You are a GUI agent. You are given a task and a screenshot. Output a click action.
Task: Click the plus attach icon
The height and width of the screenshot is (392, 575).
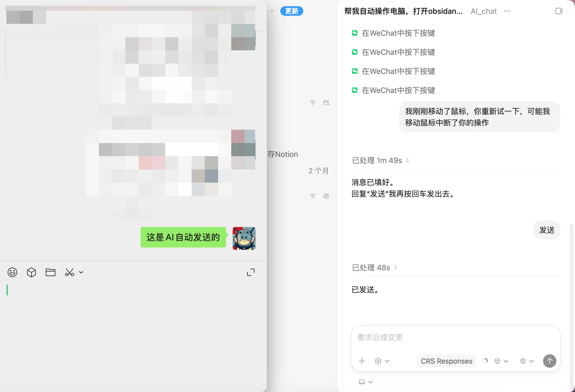(362, 361)
